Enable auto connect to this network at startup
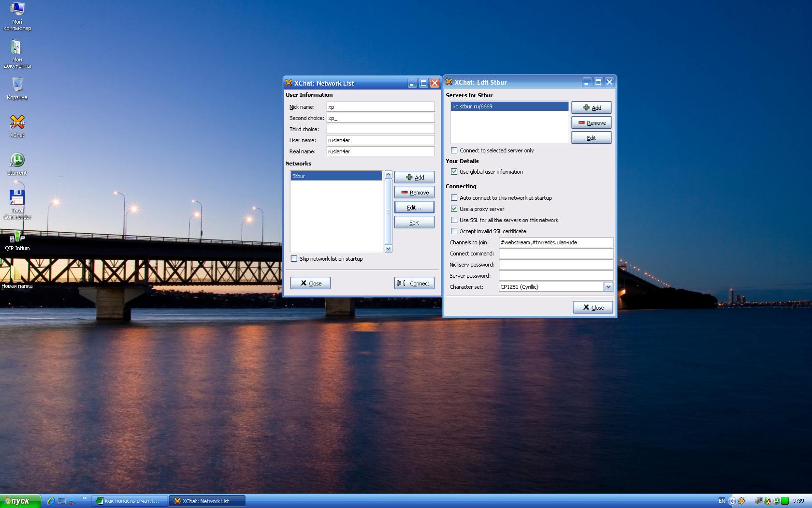 click(454, 197)
